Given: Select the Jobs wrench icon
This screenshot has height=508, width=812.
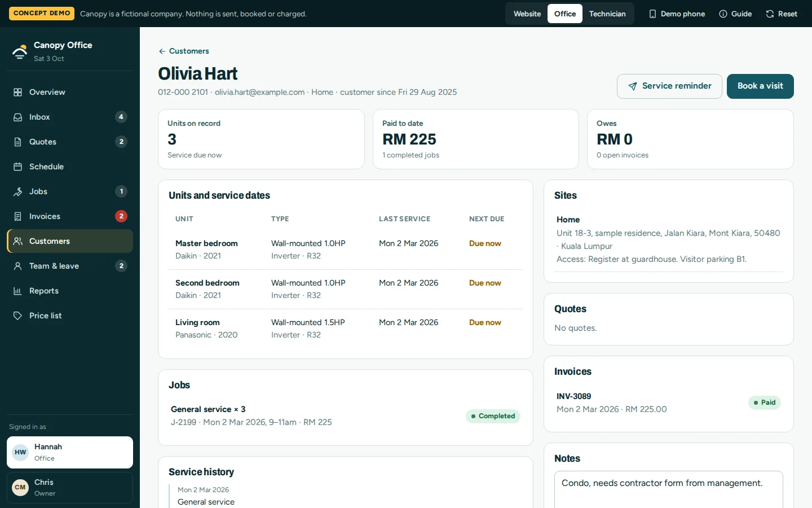Looking at the screenshot, I should click(18, 191).
